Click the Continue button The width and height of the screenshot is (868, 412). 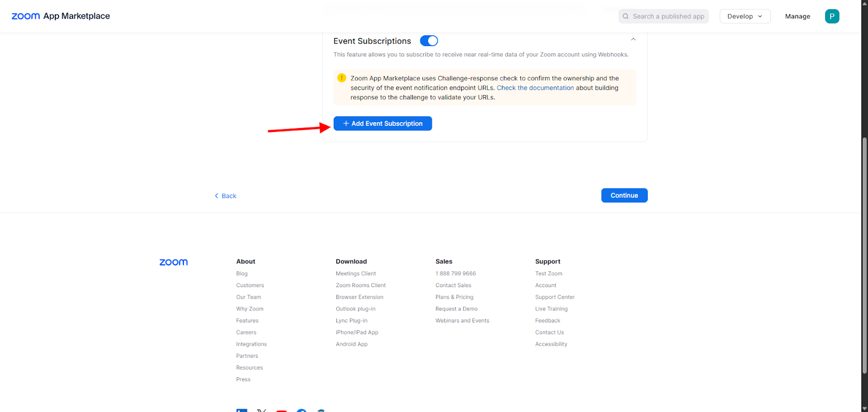tap(624, 195)
